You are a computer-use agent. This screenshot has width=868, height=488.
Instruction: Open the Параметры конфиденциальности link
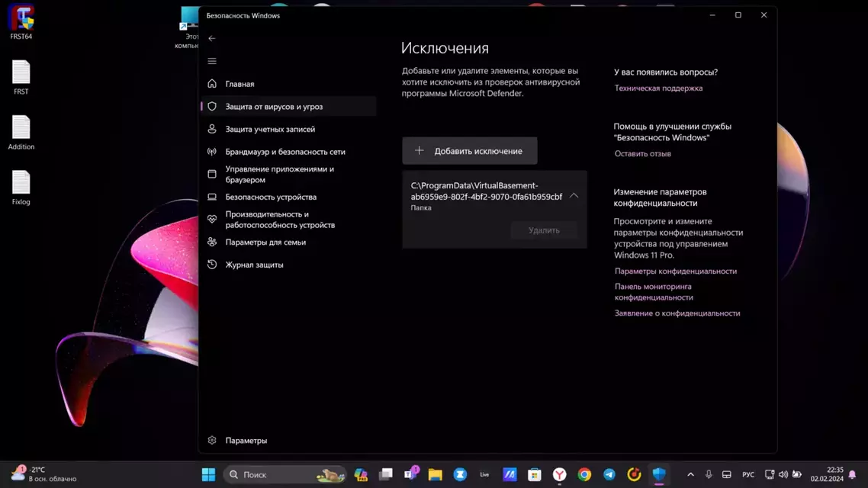(675, 271)
